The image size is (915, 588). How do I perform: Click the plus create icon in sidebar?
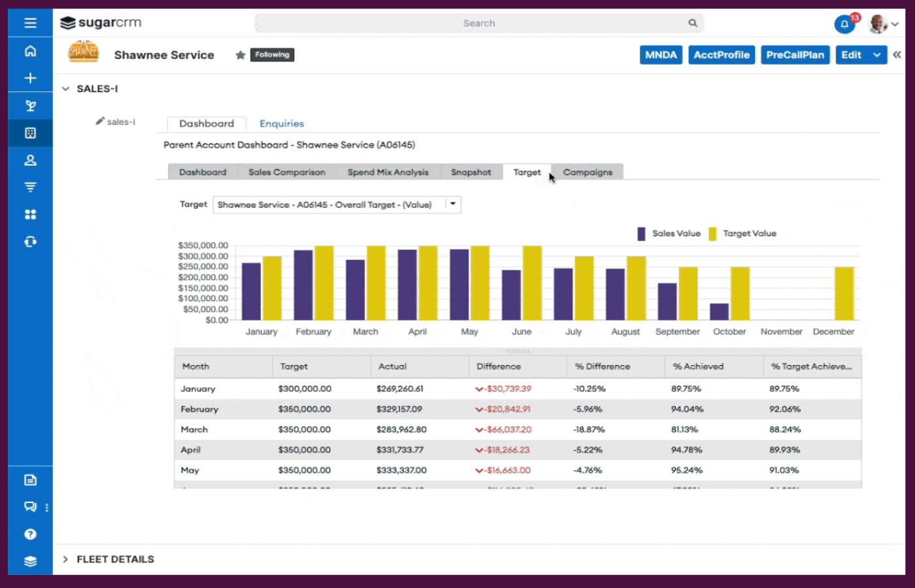pos(30,78)
